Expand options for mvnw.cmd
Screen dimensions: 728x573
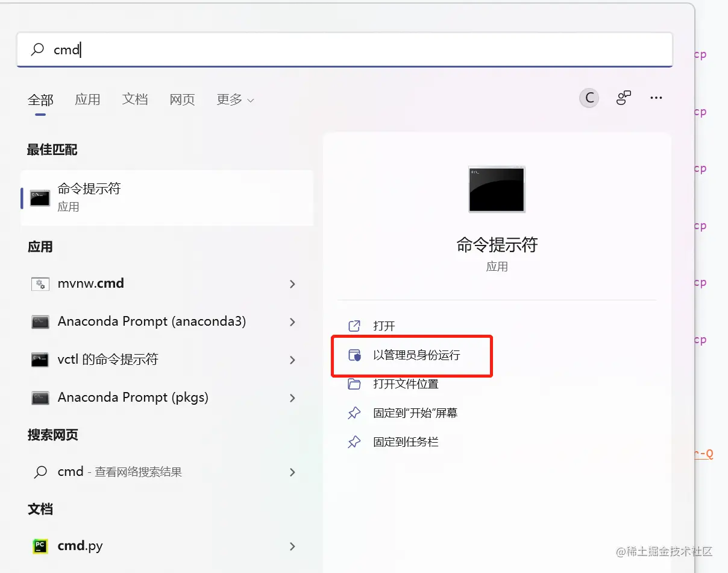pyautogui.click(x=292, y=283)
